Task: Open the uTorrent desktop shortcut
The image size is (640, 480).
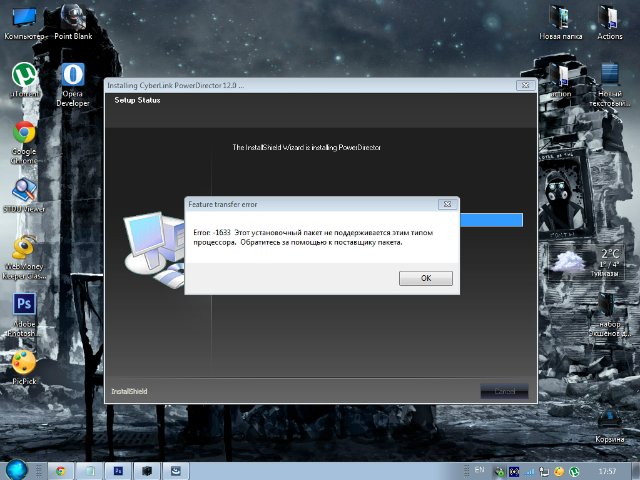Action: tap(24, 76)
